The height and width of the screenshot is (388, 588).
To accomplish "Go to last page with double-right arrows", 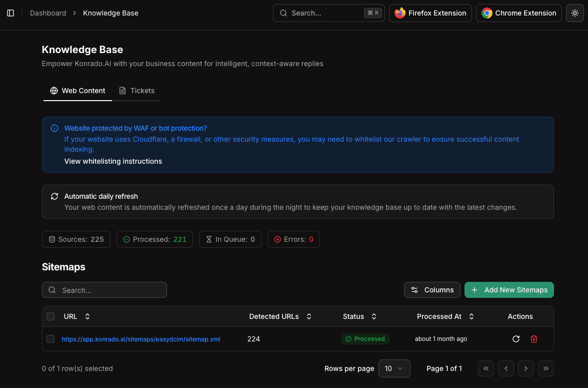I will [x=546, y=368].
